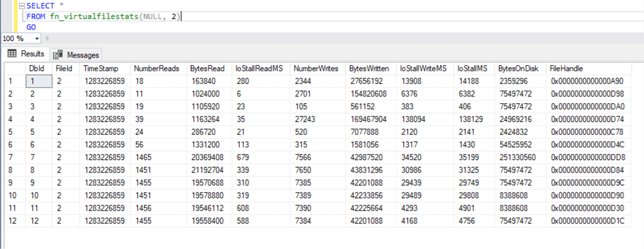Collapse the SELECT query code block
Viewport: 644px width, 249px height.
pos(22,6)
